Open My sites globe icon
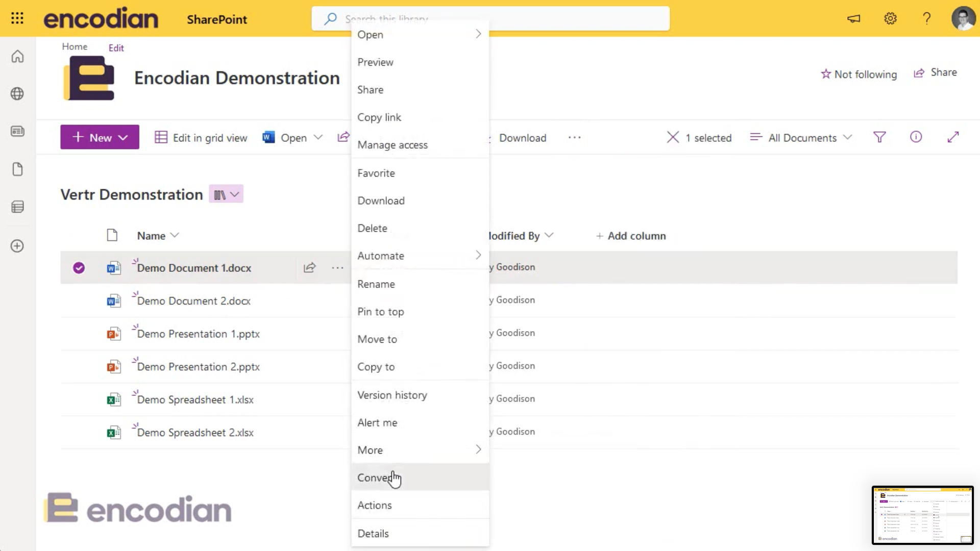The height and width of the screenshot is (551, 980). 17,94
